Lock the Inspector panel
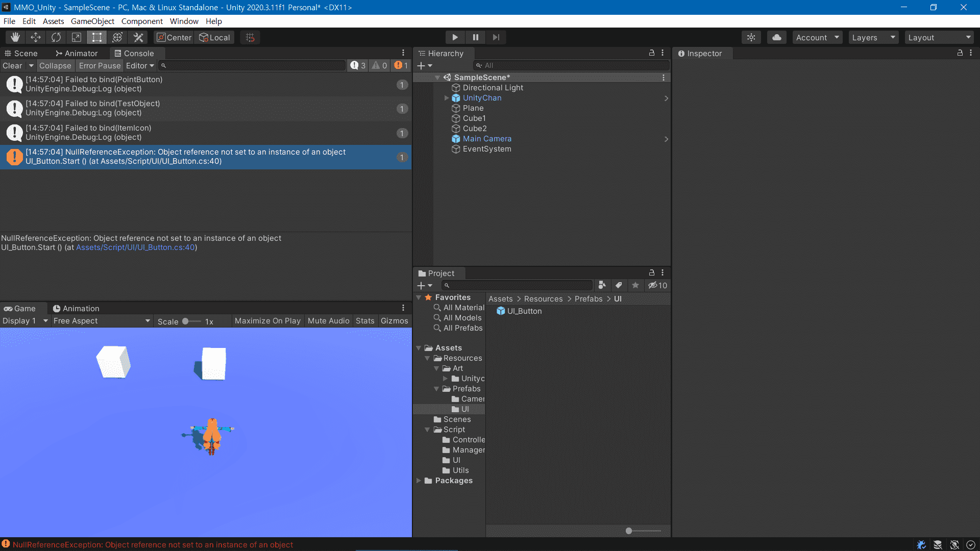 [960, 53]
